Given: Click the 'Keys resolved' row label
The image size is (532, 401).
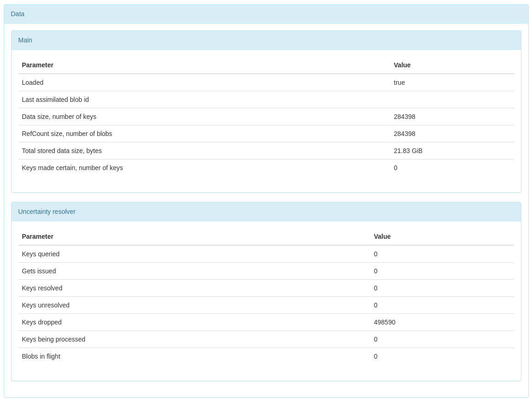Looking at the screenshot, I should [42, 288].
